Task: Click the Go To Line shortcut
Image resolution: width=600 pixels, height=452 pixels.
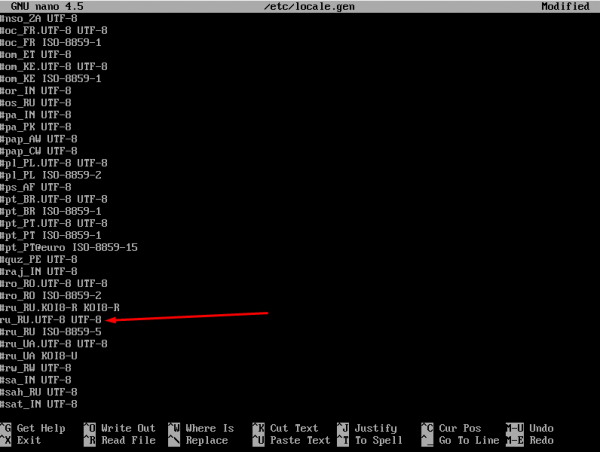Action: pos(460,441)
